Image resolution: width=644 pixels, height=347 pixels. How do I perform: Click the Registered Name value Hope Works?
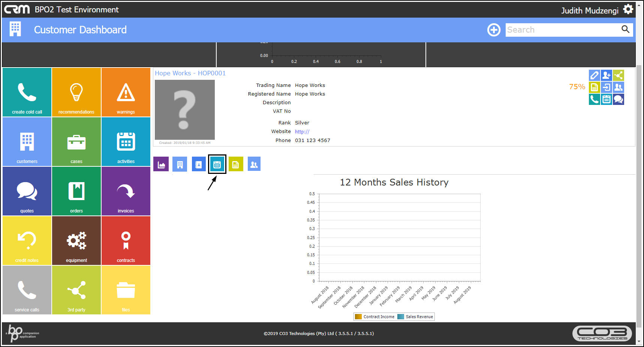(310, 94)
